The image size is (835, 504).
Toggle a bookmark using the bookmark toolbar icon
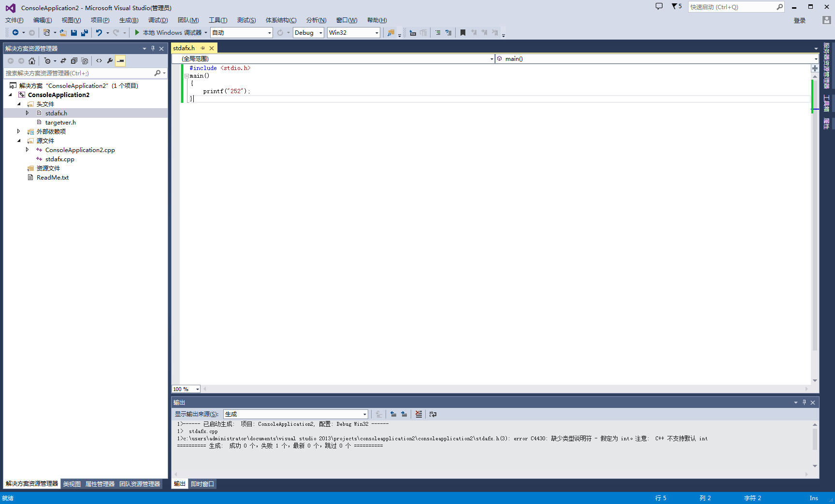(x=462, y=32)
